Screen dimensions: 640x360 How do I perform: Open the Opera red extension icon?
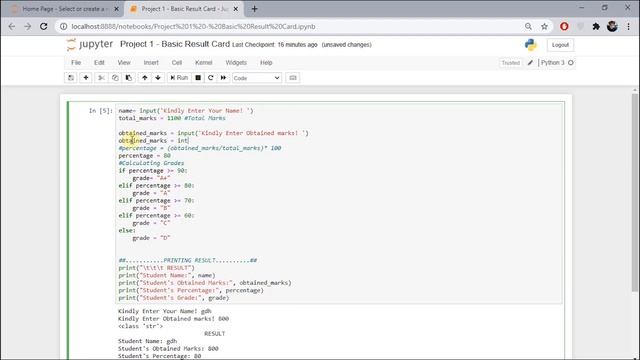tap(564, 27)
